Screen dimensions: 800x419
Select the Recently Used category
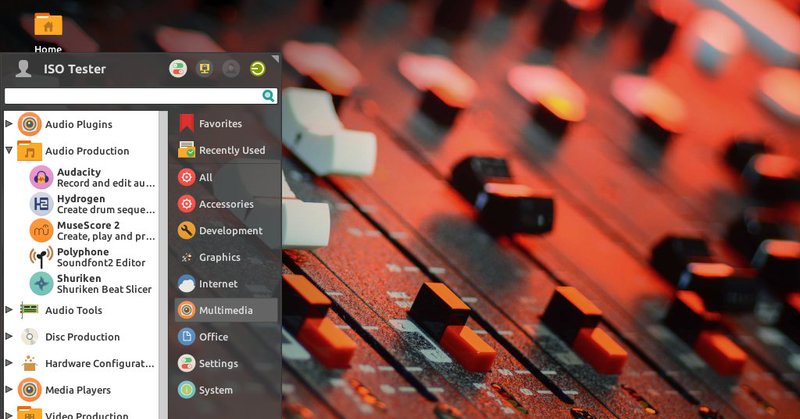[x=227, y=150]
